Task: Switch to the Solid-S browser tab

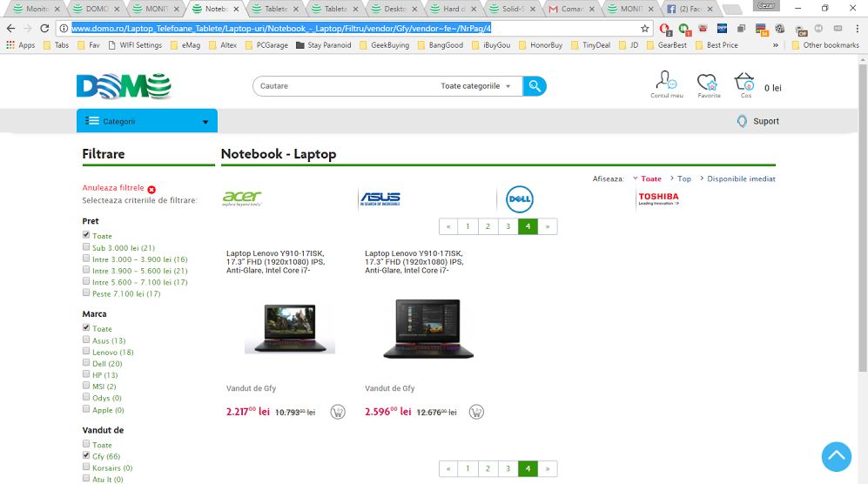Action: (x=512, y=9)
